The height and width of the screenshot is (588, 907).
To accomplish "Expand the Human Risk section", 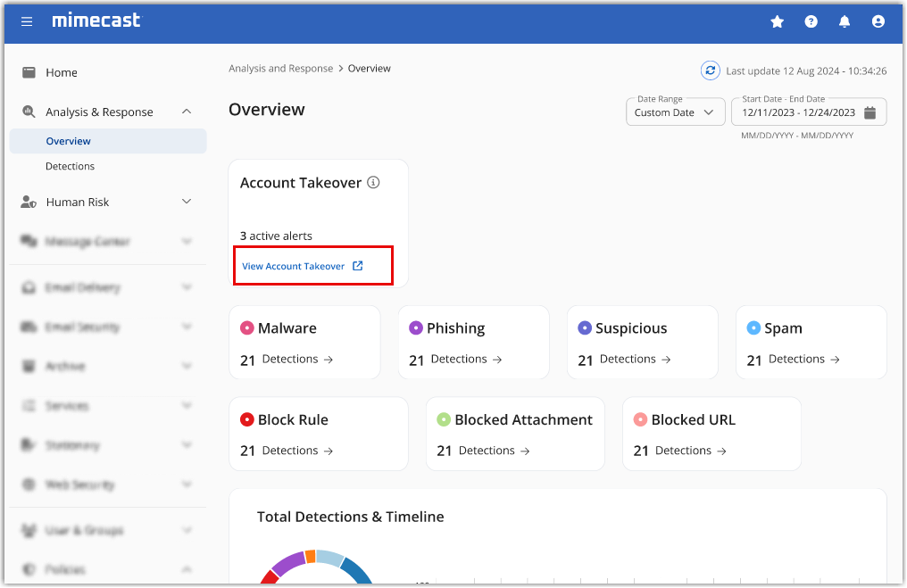I will (x=187, y=202).
